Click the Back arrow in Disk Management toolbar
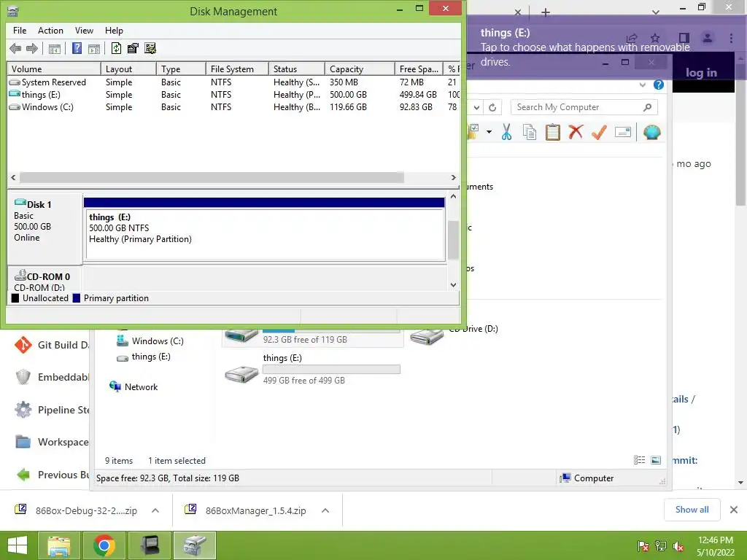747x560 pixels. point(15,48)
